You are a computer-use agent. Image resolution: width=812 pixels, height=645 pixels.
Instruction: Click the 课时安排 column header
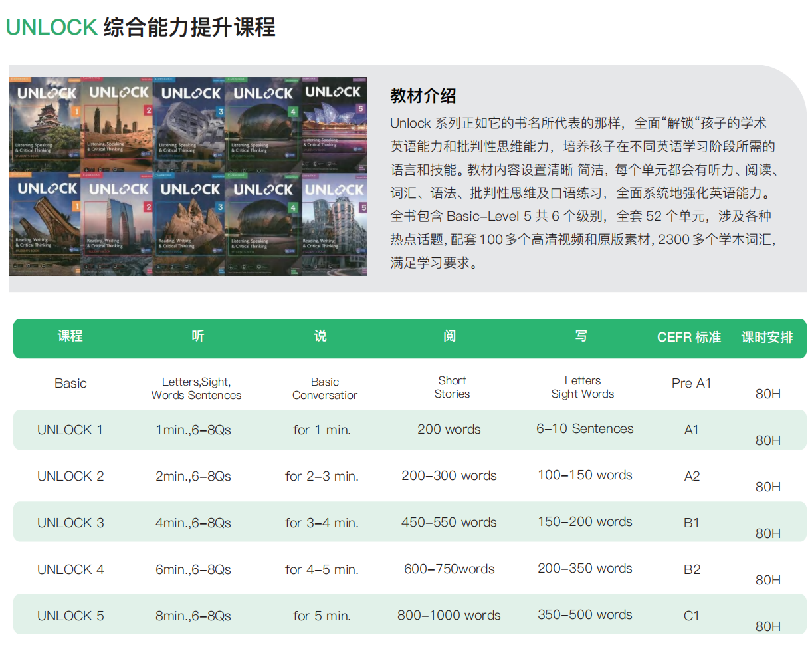[767, 337]
